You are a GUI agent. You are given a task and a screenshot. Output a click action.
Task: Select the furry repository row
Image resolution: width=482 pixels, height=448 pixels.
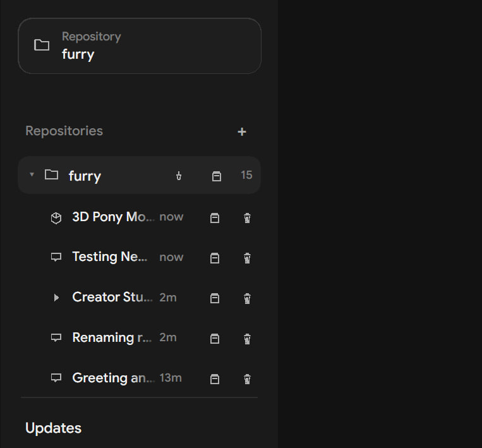140,175
